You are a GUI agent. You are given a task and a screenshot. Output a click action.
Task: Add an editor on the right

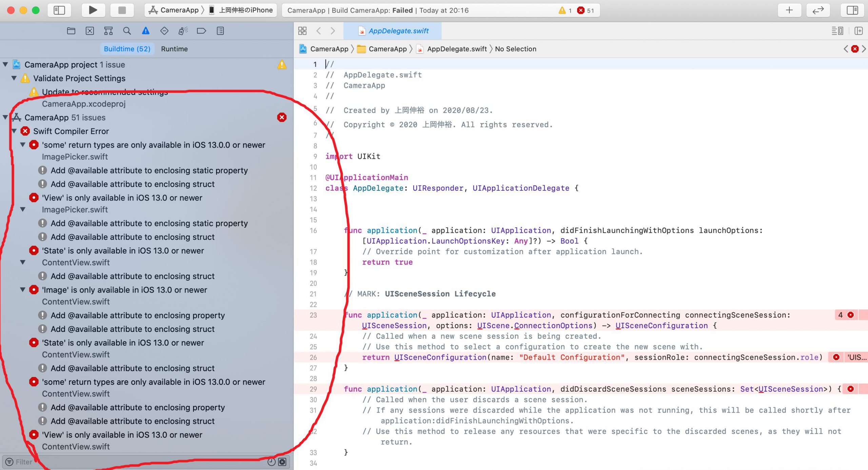859,31
